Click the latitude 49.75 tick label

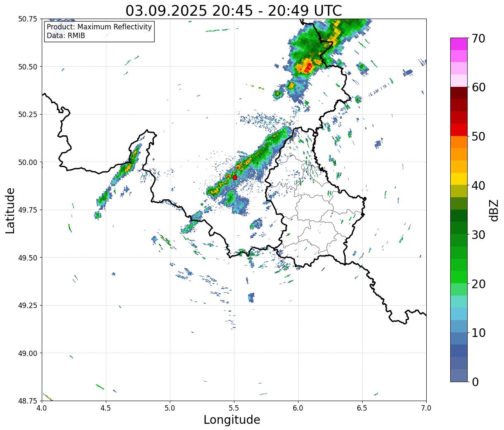(x=27, y=210)
